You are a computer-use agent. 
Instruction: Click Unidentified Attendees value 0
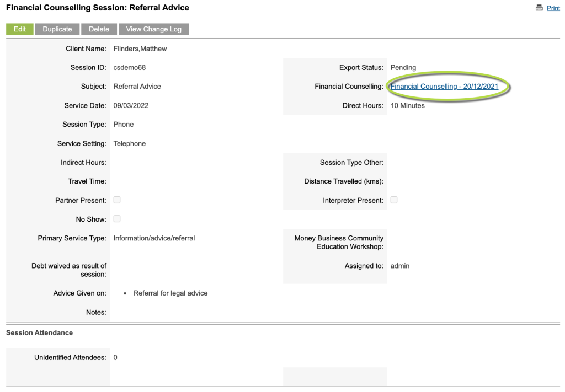point(115,357)
